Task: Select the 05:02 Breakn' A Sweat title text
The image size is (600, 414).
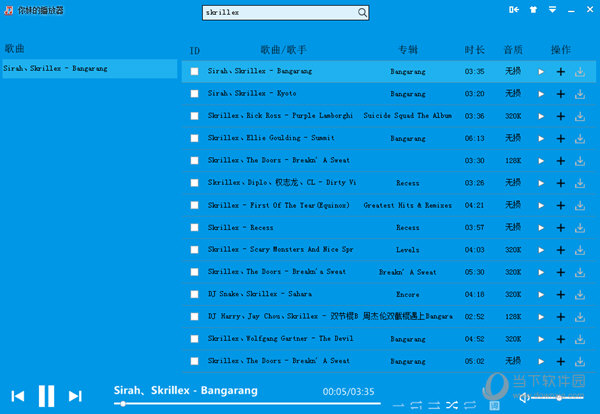Action: pyautogui.click(x=279, y=361)
